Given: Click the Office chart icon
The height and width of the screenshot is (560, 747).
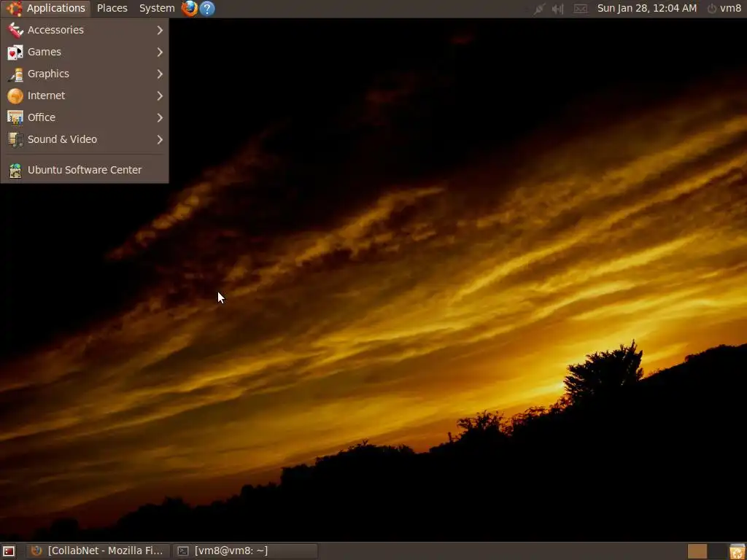Looking at the screenshot, I should click(15, 117).
